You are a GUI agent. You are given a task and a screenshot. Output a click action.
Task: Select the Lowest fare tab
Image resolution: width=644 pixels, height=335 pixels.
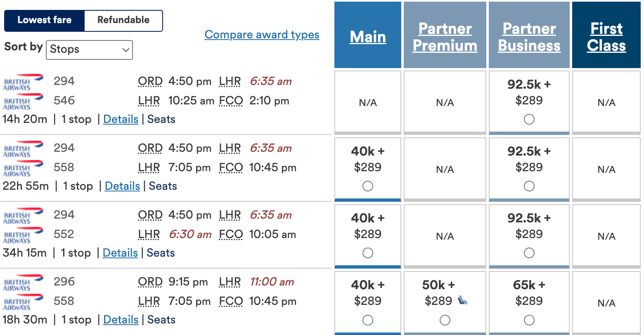click(45, 20)
